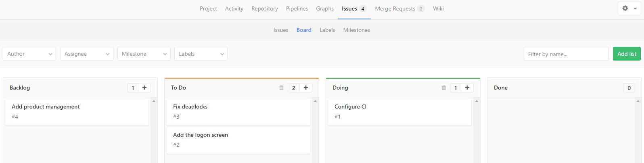The image size is (644, 163).
Task: Go to the Project tab
Action: 208,9
